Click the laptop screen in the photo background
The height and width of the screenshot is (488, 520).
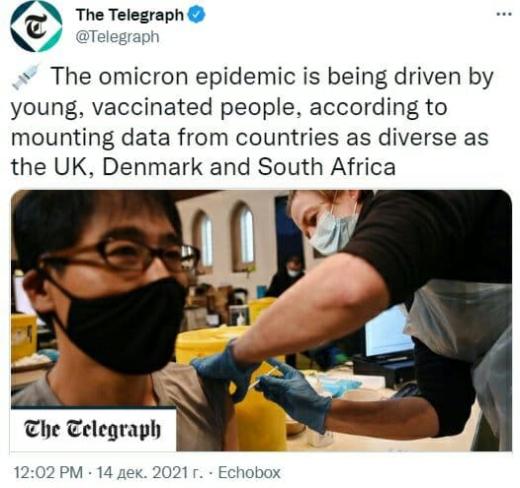(388, 333)
